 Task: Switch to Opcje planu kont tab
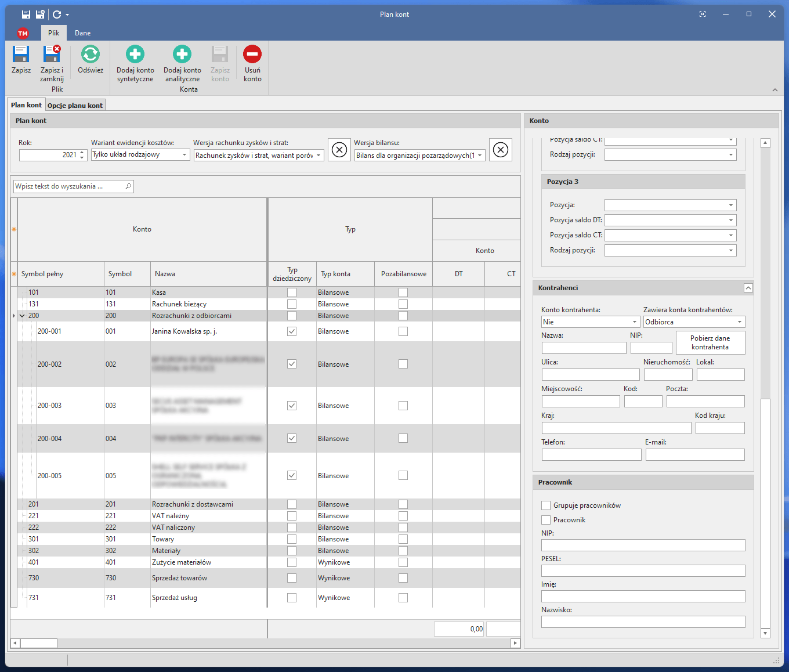75,106
